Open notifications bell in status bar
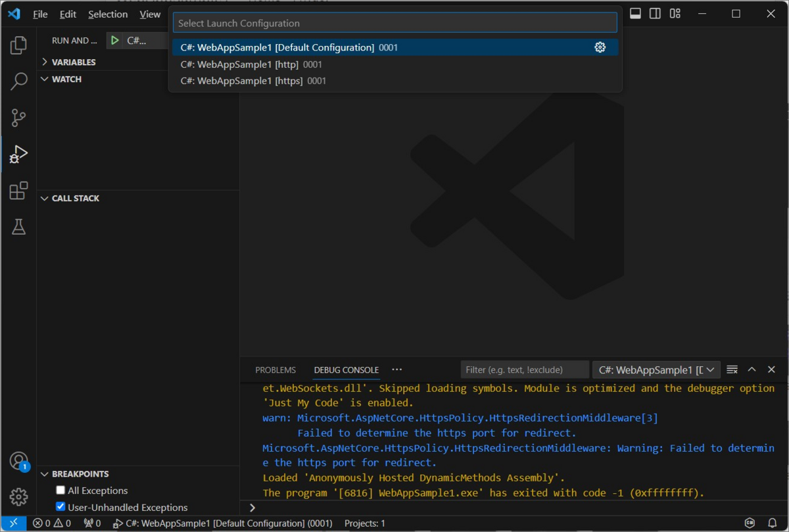 [773, 523]
